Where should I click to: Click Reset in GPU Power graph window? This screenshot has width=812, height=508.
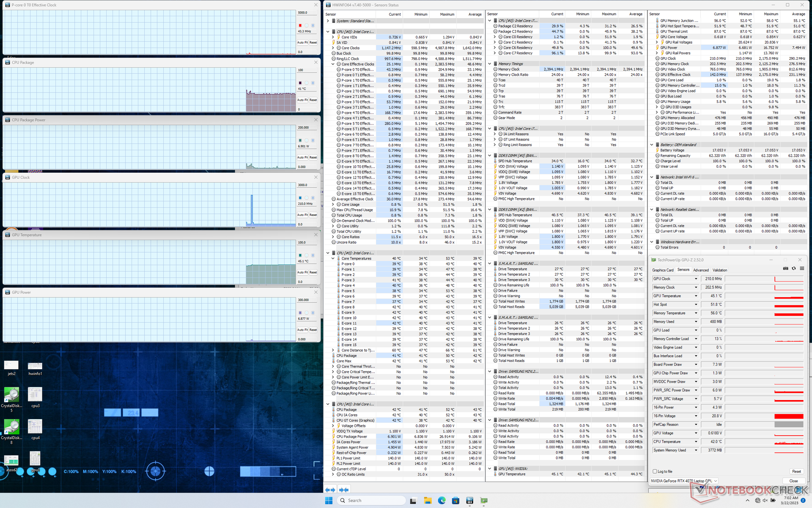[x=313, y=330]
